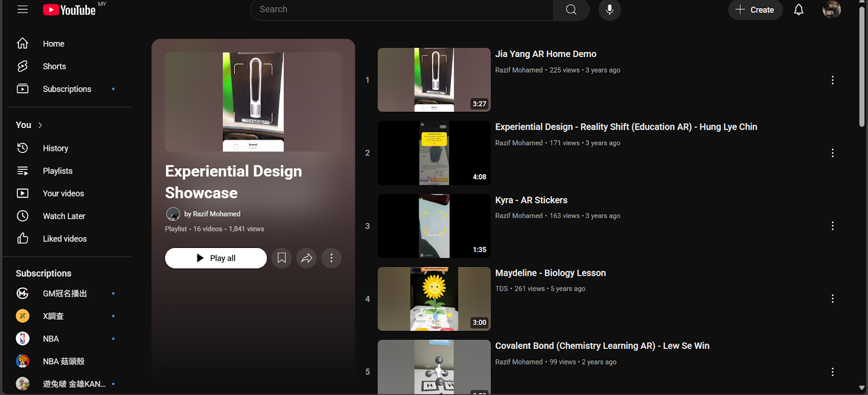This screenshot has height=395, width=868.
Task: Click the search magnifier button
Action: coord(571,10)
